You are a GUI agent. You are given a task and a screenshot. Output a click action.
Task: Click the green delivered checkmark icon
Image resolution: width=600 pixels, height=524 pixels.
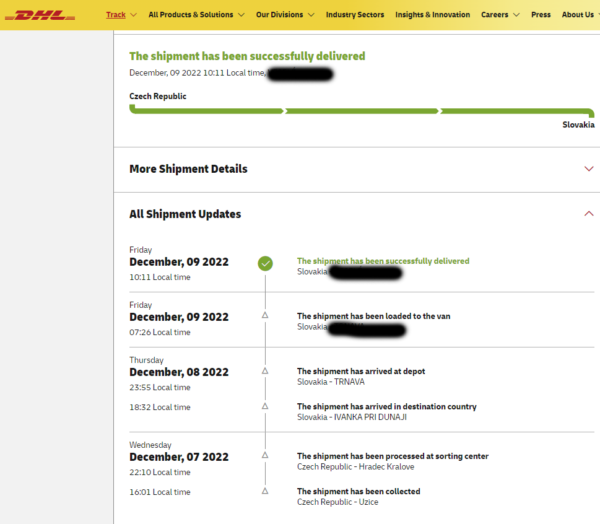pos(265,264)
